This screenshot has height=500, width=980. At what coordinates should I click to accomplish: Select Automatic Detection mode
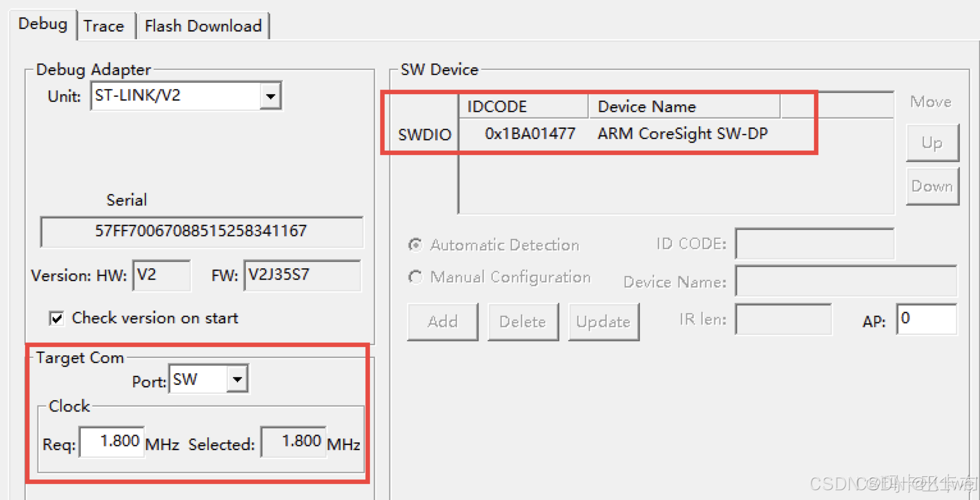(416, 246)
